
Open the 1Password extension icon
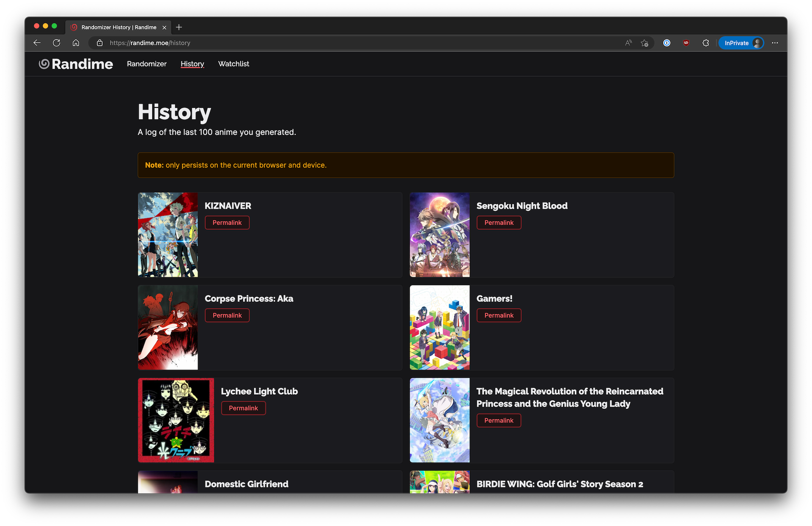tap(667, 43)
